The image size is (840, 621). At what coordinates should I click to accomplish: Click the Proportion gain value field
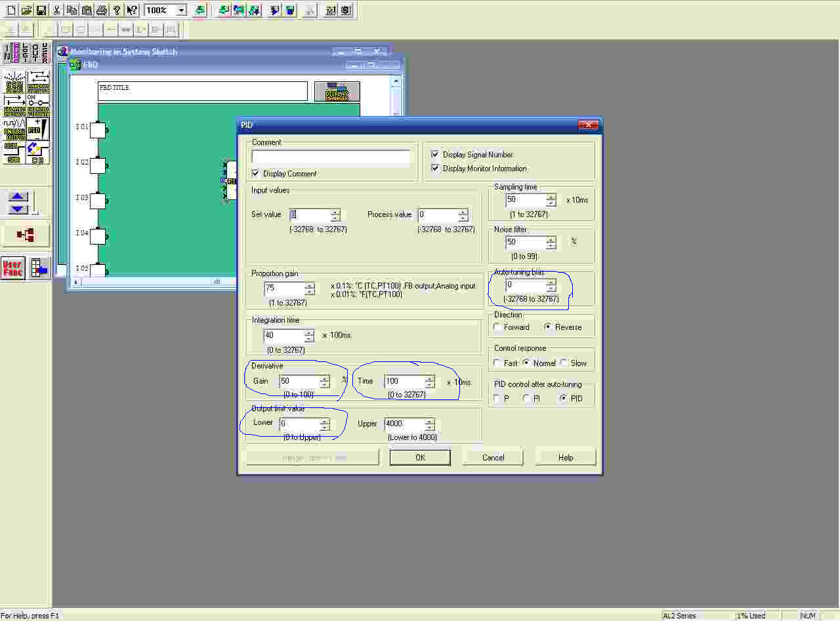284,289
